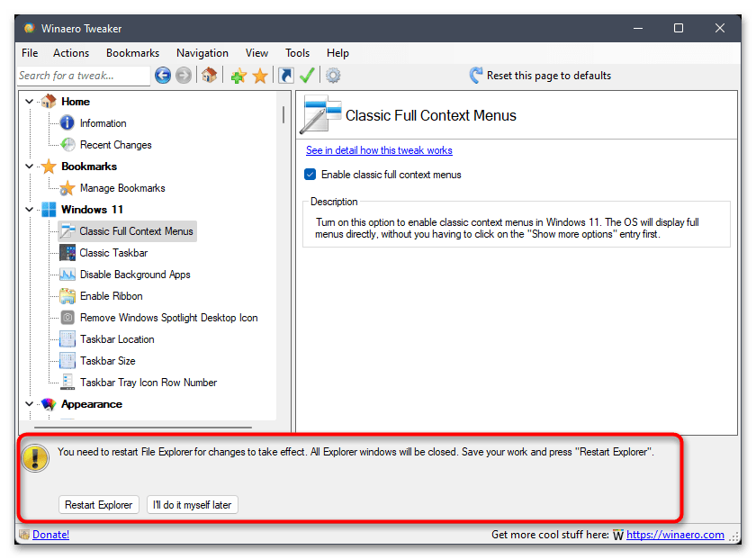
Task: Click the Search for a tweak field
Action: click(84, 76)
